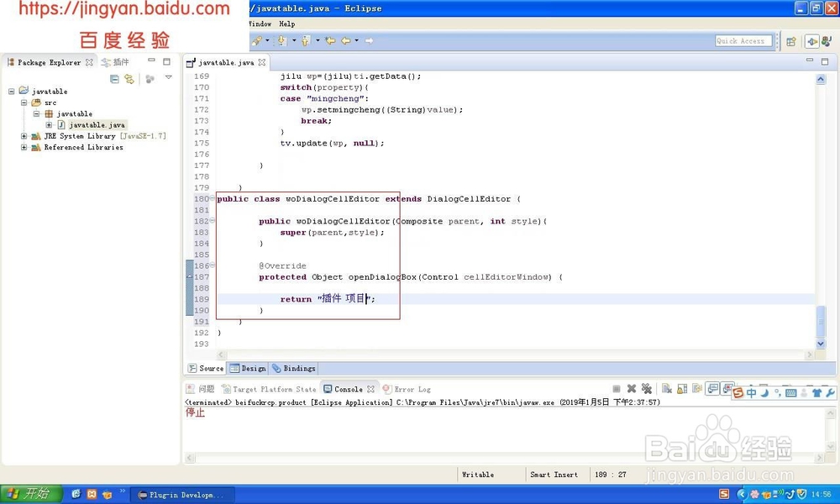Open Sogou soft keyboard icon

790,393
